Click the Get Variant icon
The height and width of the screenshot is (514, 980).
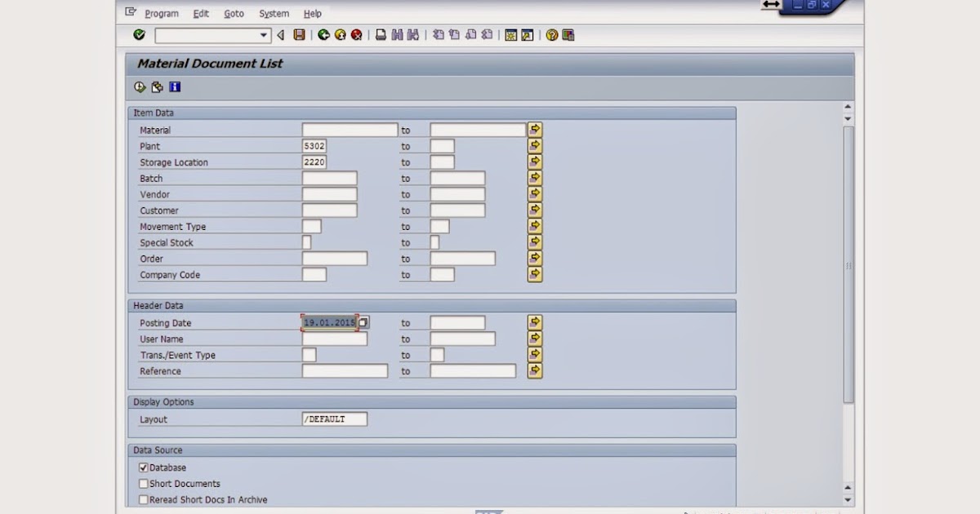(x=157, y=86)
